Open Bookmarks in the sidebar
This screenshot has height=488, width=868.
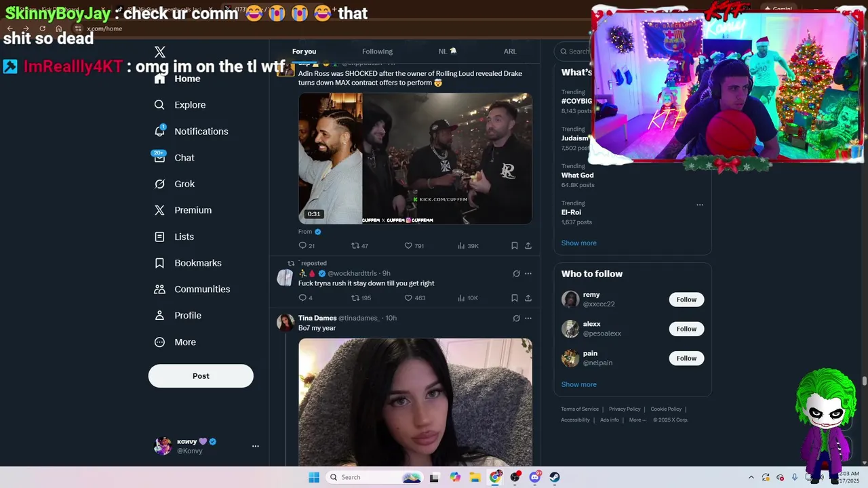pyautogui.click(x=188, y=263)
